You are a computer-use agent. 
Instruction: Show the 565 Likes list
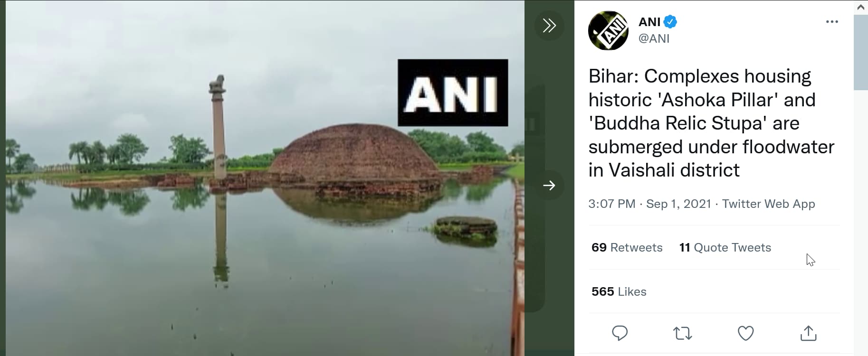pyautogui.click(x=619, y=291)
